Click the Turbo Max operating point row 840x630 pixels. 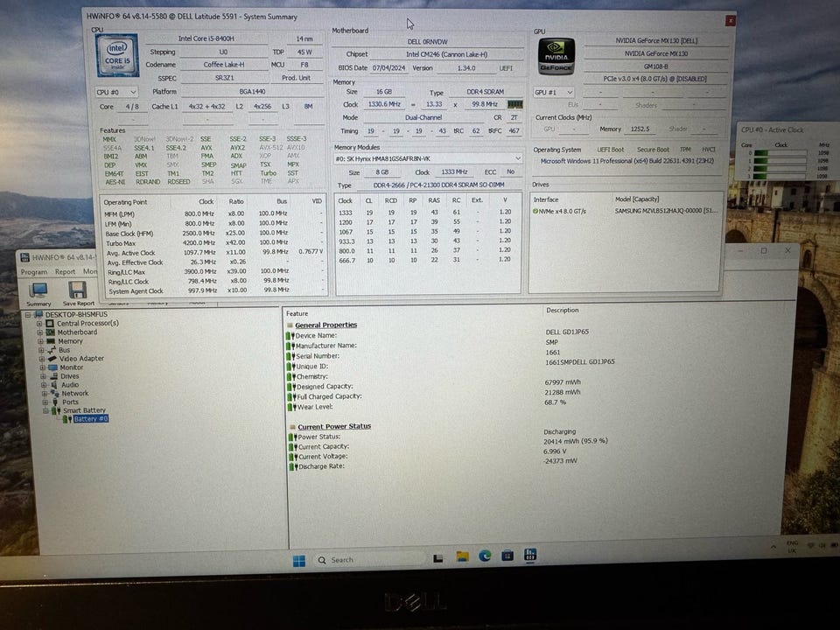point(213,242)
